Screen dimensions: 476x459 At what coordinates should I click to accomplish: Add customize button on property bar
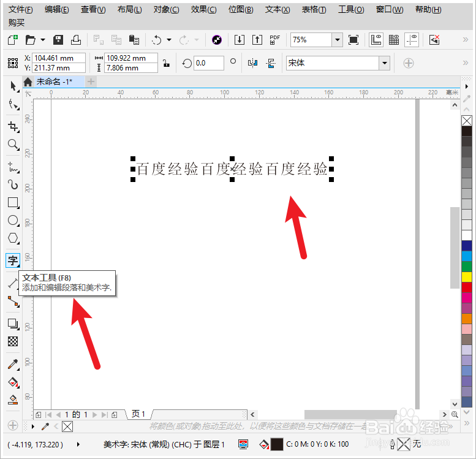(x=408, y=63)
